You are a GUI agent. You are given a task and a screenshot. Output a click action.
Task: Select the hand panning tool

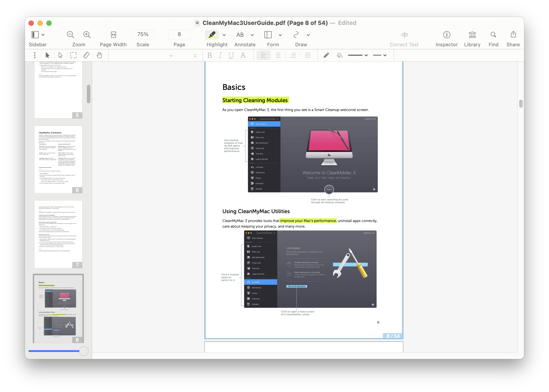coord(99,55)
